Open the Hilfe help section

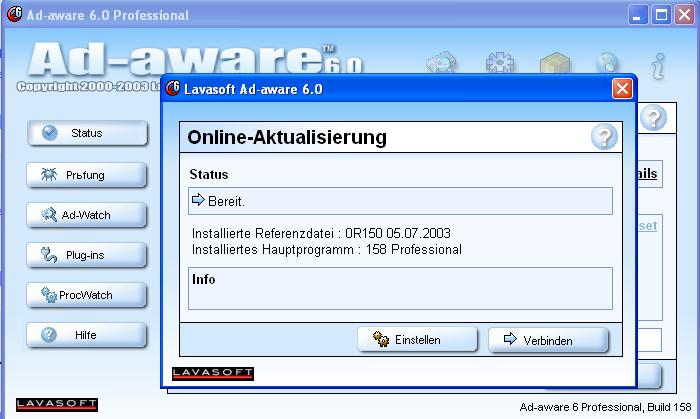87,335
